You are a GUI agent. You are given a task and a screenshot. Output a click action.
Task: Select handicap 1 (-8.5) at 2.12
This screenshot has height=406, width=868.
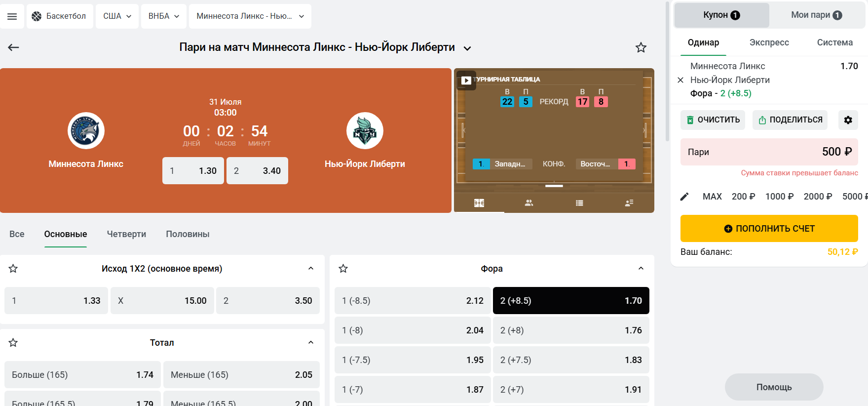(x=413, y=301)
